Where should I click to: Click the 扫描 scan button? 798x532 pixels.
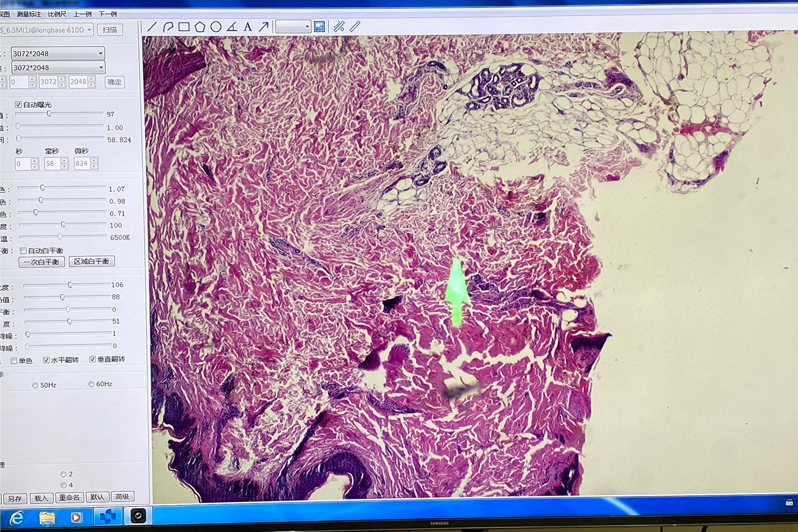click(110, 30)
